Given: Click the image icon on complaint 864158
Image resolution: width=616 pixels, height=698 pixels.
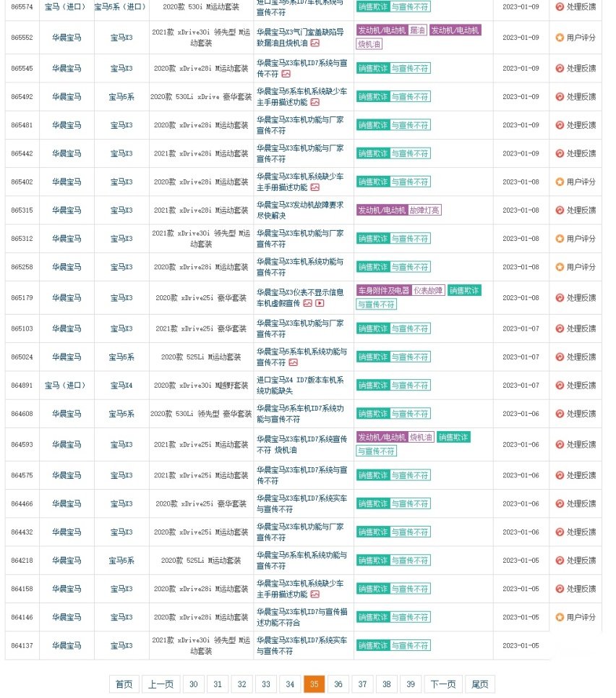Looking at the screenshot, I should 315,595.
